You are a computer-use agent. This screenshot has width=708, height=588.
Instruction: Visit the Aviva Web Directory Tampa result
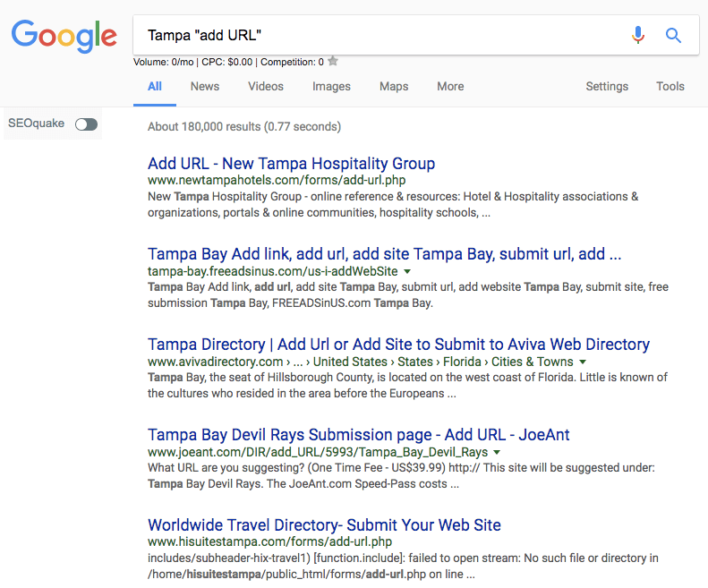tap(398, 345)
